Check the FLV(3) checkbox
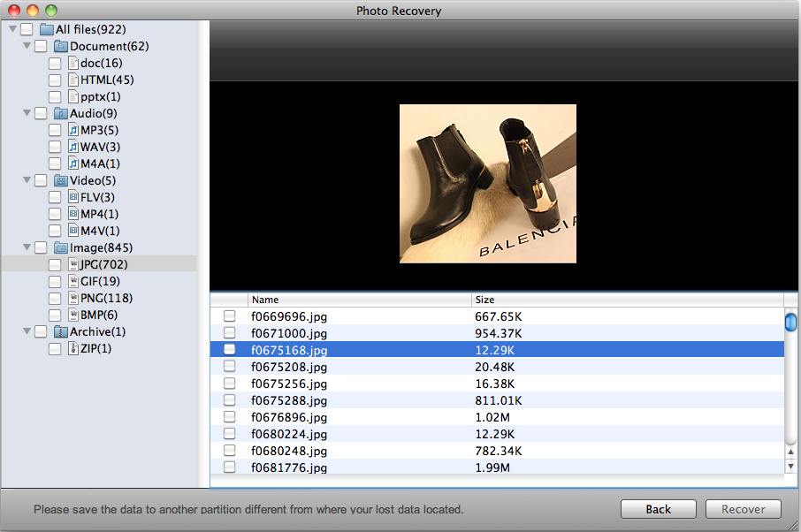 (x=55, y=198)
